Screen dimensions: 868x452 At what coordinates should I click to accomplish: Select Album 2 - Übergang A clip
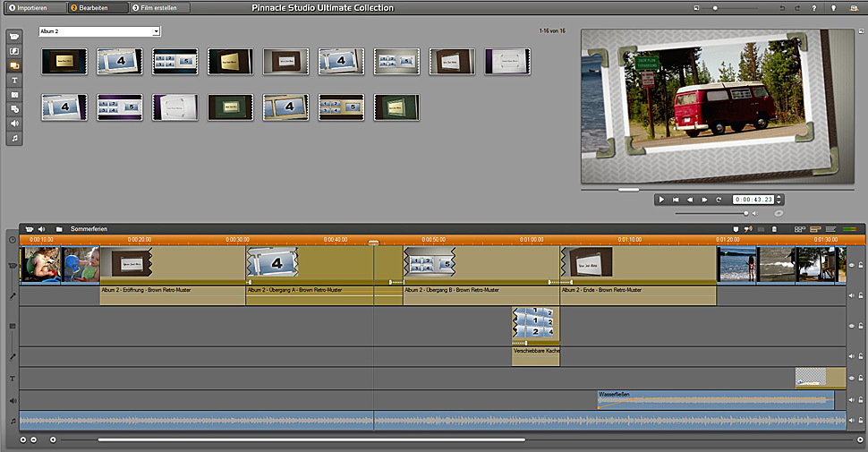324,276
